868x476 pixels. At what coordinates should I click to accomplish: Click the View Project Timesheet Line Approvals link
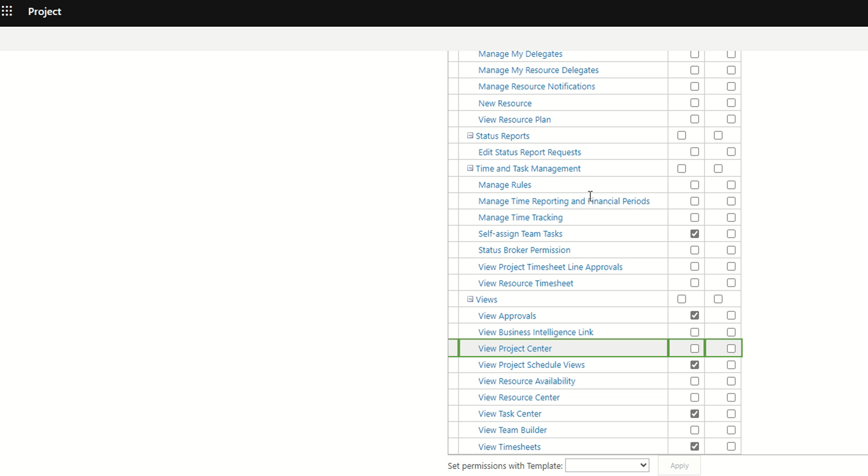click(550, 267)
